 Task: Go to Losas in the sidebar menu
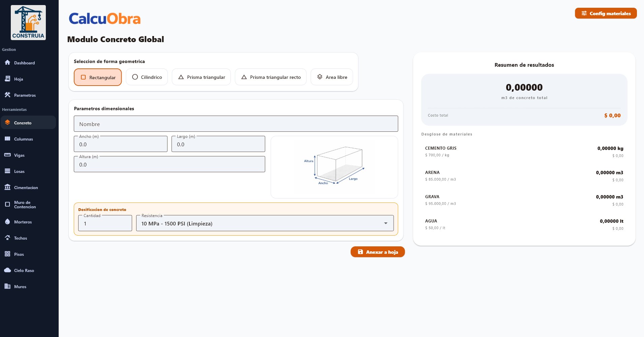point(19,171)
